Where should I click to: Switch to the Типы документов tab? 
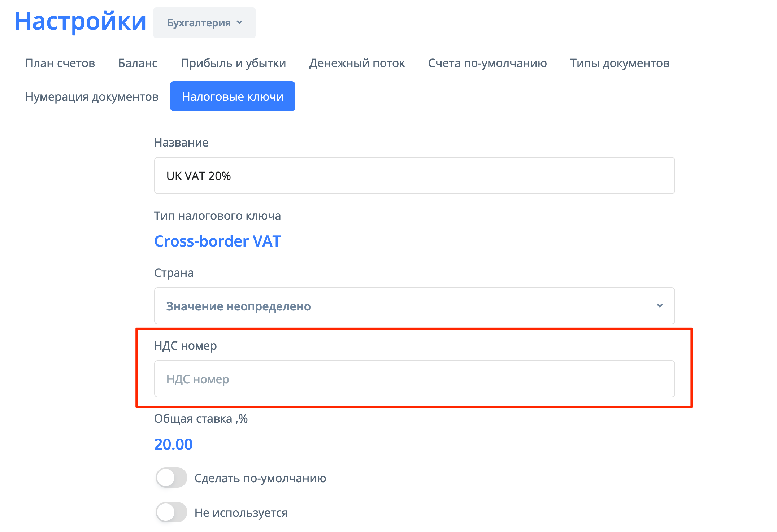[x=620, y=63]
